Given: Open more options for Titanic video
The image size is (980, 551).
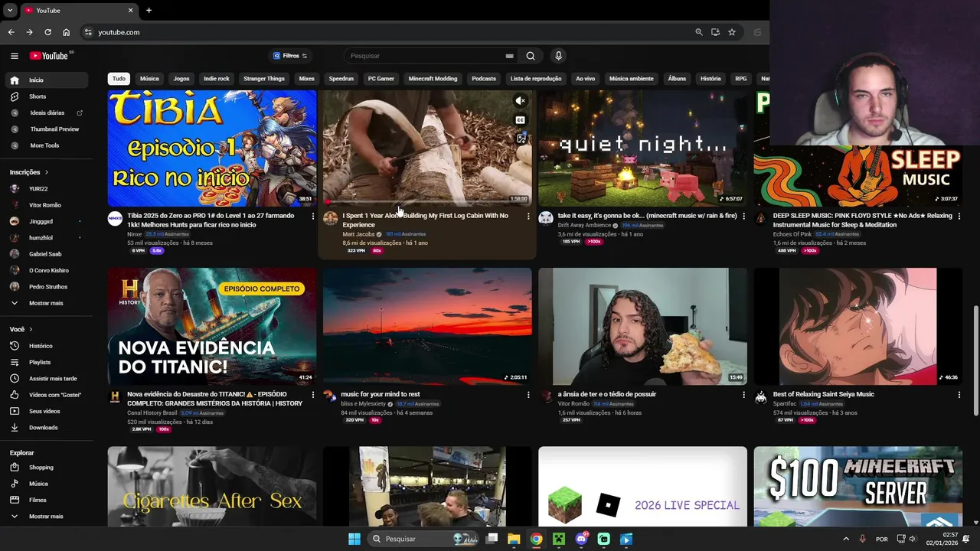Looking at the screenshot, I should click(x=312, y=395).
